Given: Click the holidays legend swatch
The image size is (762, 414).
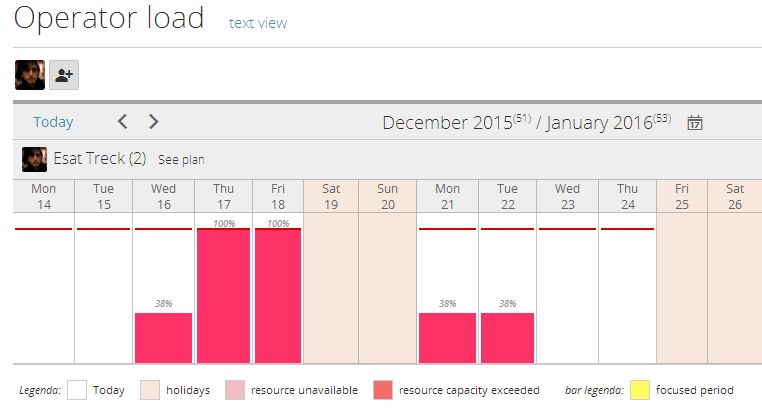Looking at the screenshot, I should pyautogui.click(x=149, y=390).
